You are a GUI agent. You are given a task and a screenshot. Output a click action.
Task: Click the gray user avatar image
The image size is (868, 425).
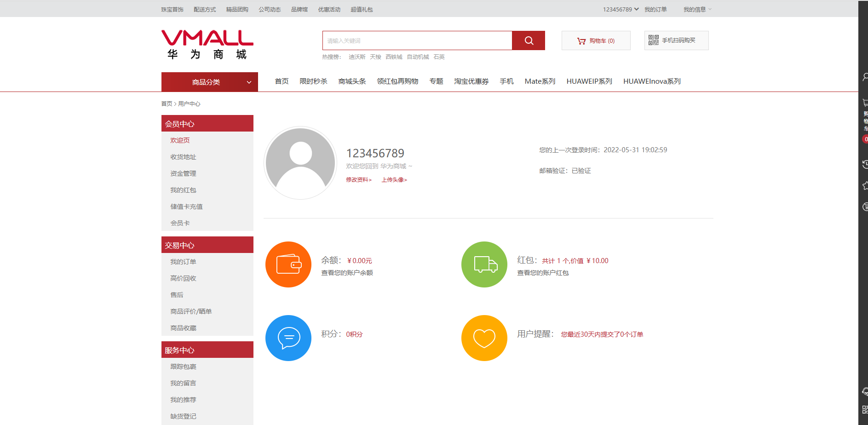pyautogui.click(x=300, y=163)
